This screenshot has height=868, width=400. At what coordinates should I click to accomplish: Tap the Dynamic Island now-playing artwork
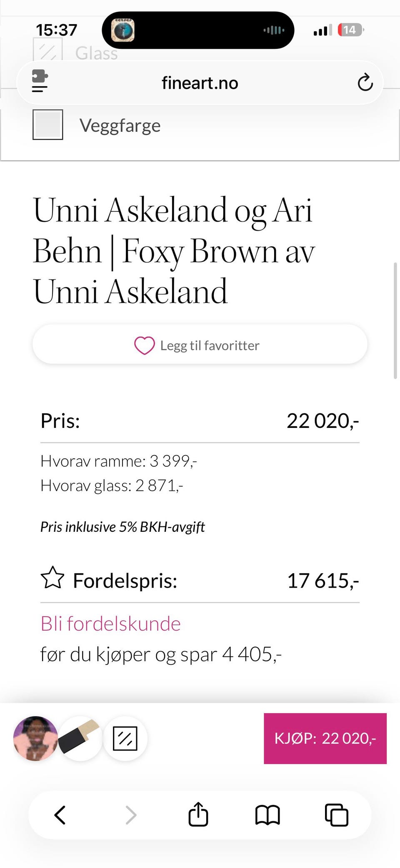123,30
